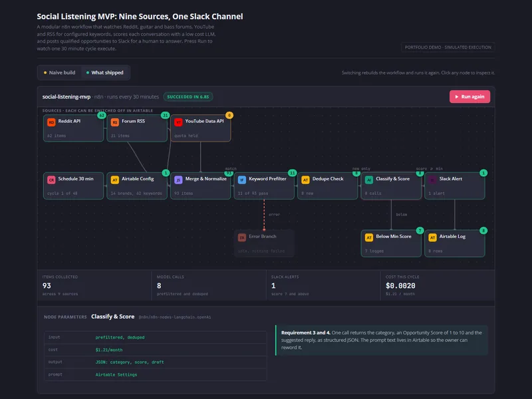Click the Airtable Log node icon

(x=432, y=237)
